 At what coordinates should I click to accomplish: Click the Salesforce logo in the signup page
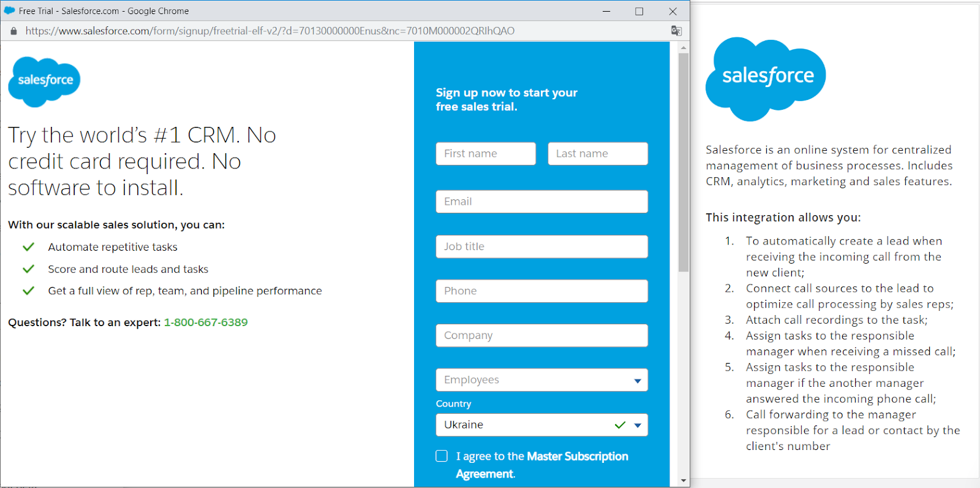(x=44, y=82)
